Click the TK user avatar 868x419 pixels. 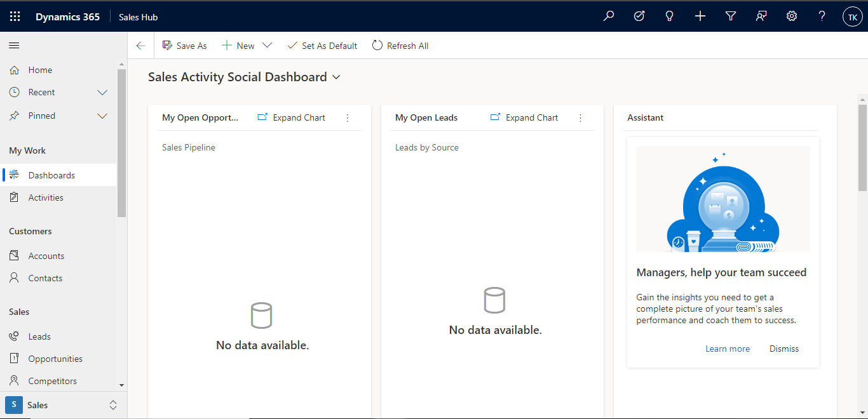tap(852, 16)
